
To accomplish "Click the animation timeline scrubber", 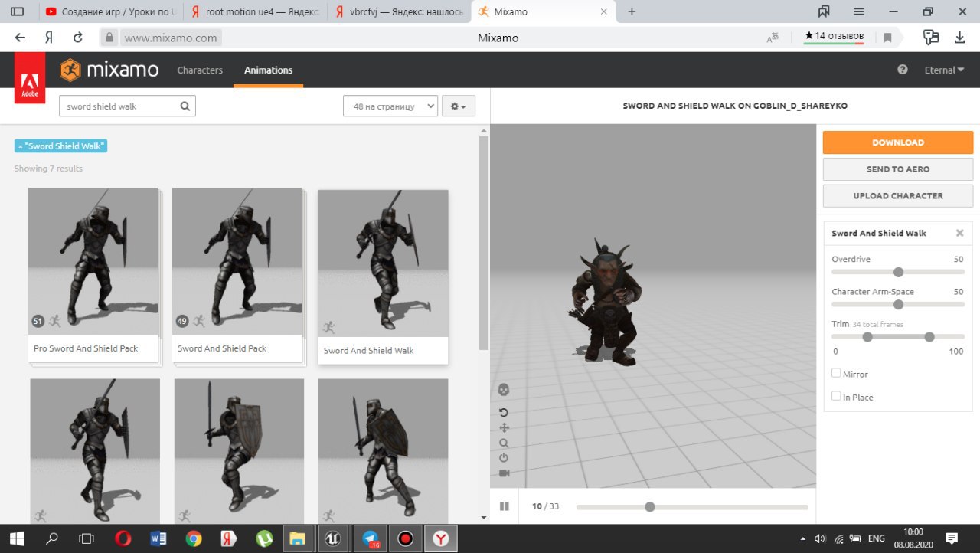I will [x=650, y=506].
